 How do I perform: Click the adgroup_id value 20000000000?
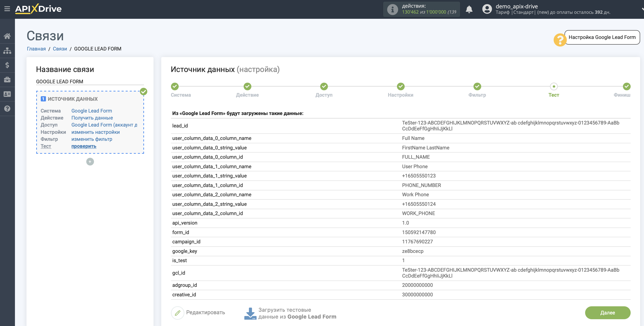point(417,285)
